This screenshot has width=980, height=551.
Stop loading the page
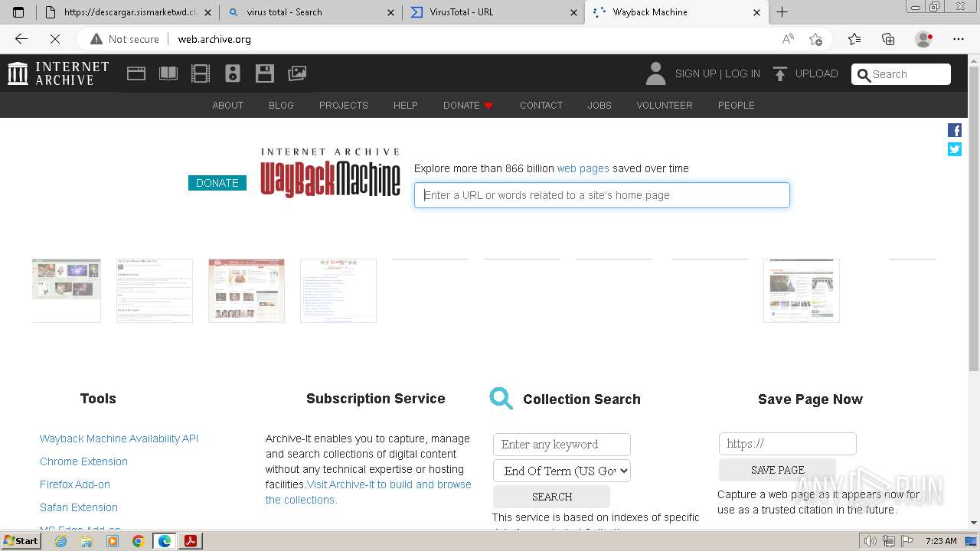coord(55,39)
